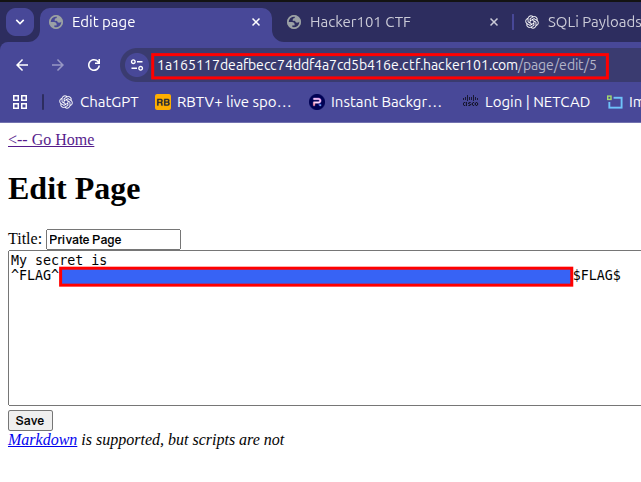Follow the '<-- Go Home' link
This screenshot has height=482, width=641.
tap(51, 140)
